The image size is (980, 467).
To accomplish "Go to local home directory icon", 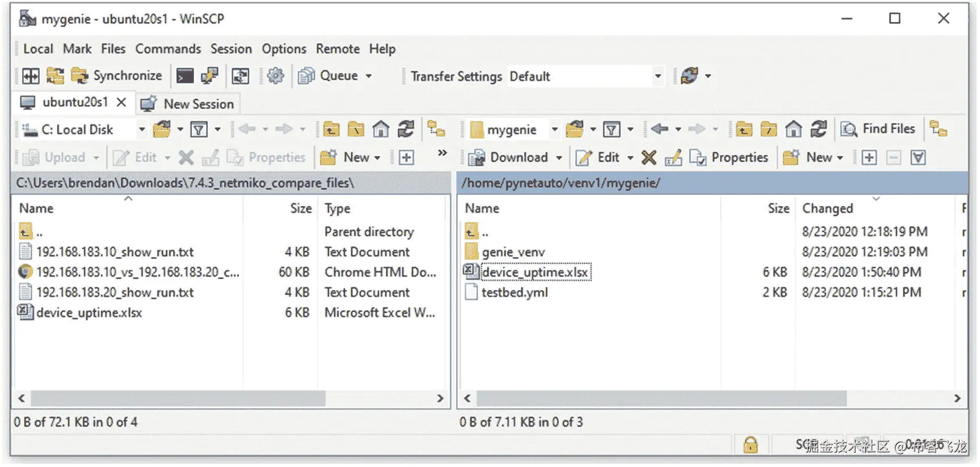I will click(381, 130).
